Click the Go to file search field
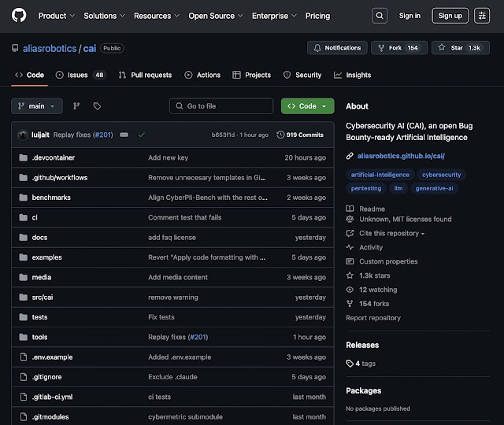Image resolution: width=504 pixels, height=425 pixels. click(x=221, y=106)
